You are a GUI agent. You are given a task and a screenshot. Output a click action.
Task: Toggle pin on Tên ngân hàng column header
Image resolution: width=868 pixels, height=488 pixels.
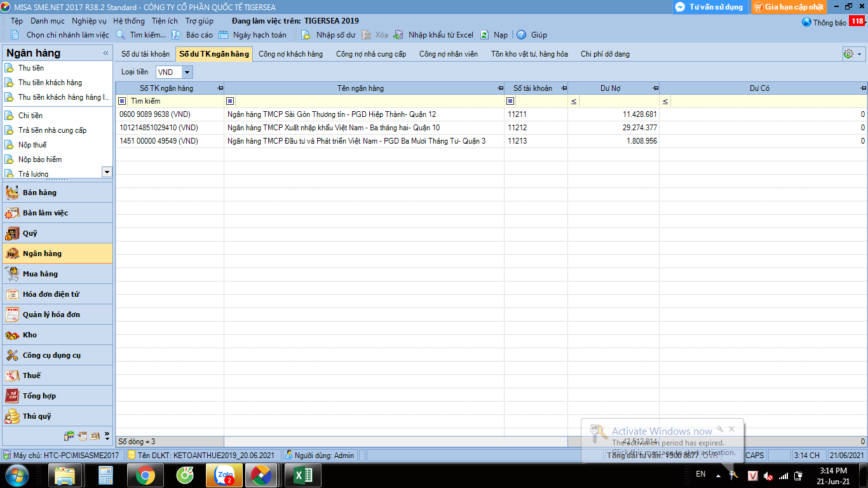pyautogui.click(x=501, y=88)
